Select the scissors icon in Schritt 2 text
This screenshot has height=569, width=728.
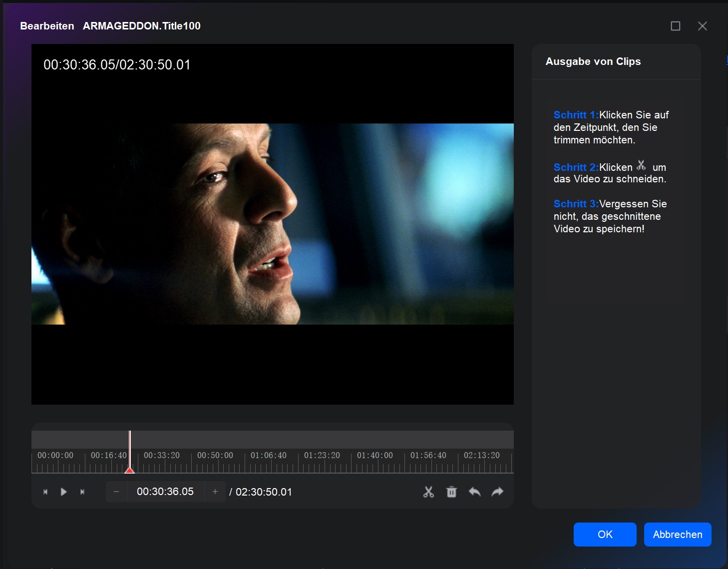pos(641,165)
